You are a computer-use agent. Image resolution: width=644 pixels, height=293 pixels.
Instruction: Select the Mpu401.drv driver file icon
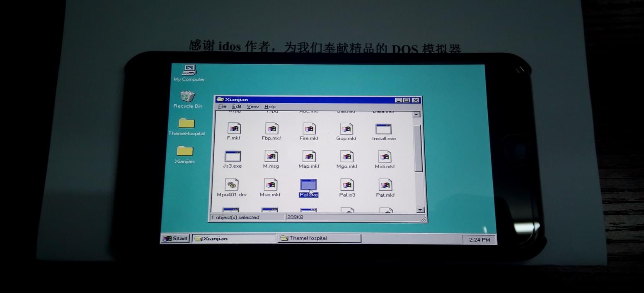pos(232,184)
